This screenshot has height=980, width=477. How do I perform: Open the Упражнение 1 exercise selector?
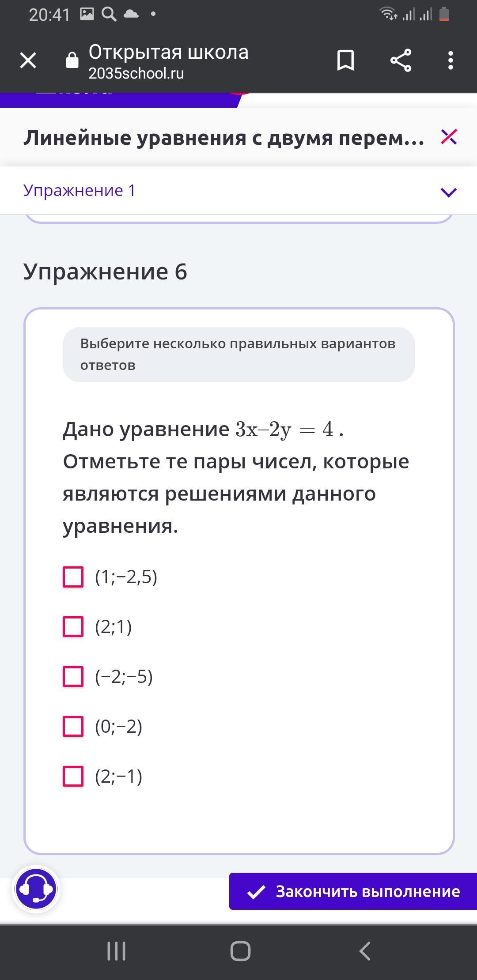click(x=79, y=191)
